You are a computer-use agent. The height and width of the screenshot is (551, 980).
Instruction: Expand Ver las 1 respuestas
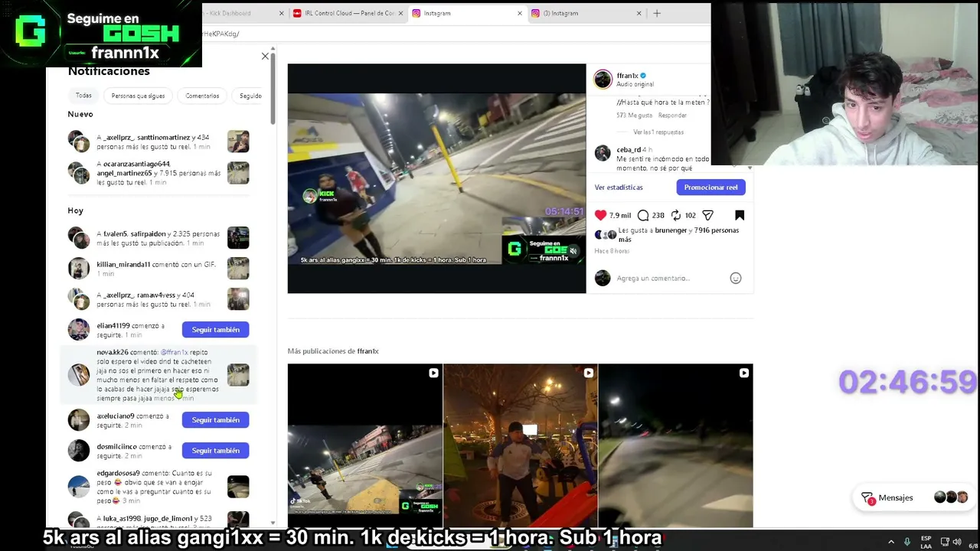tap(658, 132)
